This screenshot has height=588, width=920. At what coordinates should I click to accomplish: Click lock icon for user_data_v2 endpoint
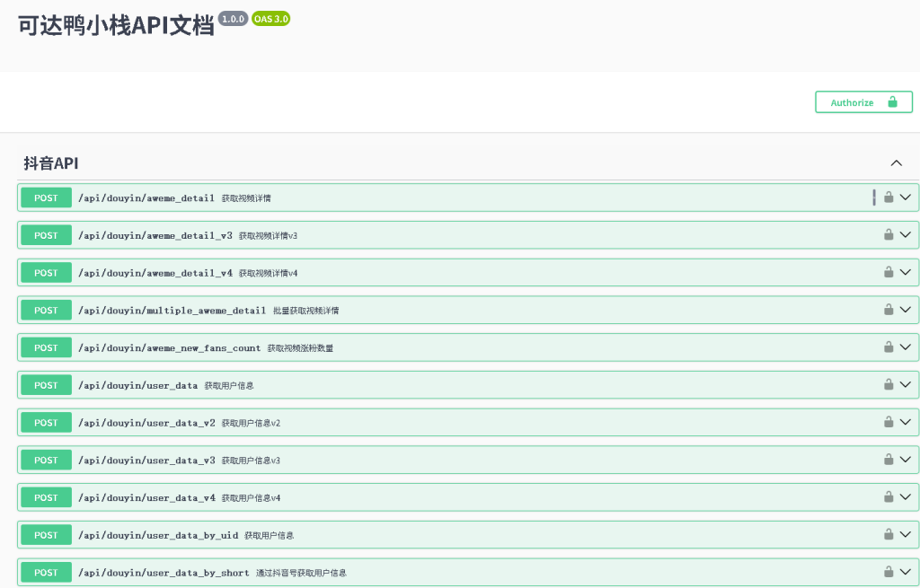pyautogui.click(x=889, y=422)
